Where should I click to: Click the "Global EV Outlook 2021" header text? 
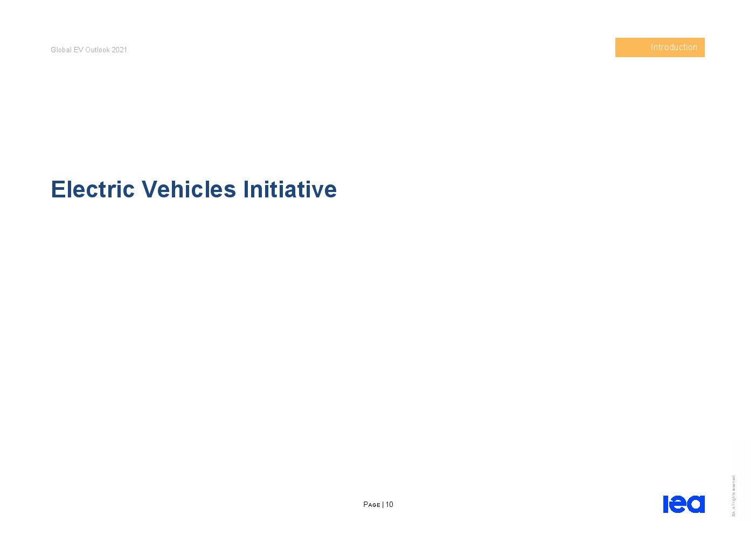pyautogui.click(x=89, y=50)
